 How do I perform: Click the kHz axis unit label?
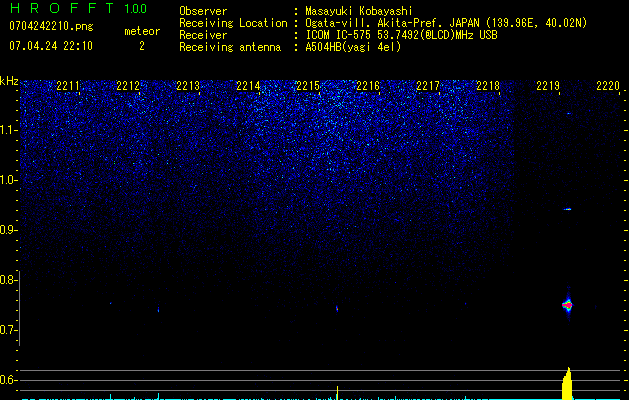[9, 81]
